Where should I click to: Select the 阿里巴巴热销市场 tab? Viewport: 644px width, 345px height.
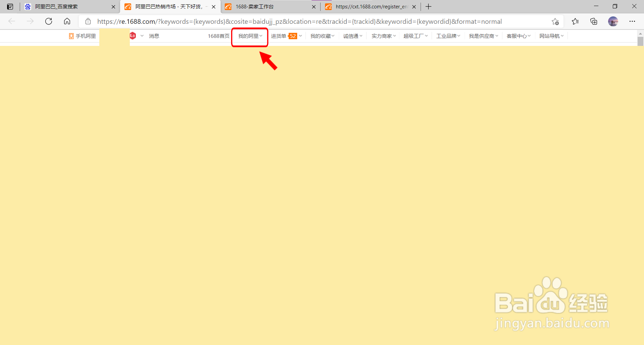170,7
